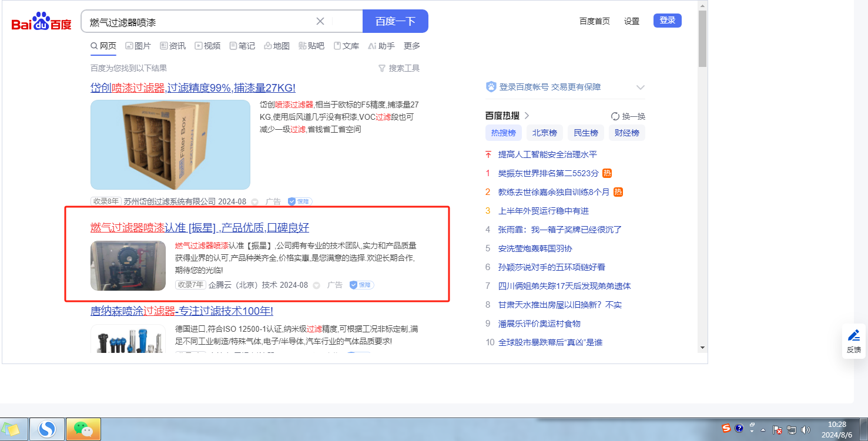Screen dimensions: 868x441
Task: Click the 登录 login button
Action: [x=667, y=21]
